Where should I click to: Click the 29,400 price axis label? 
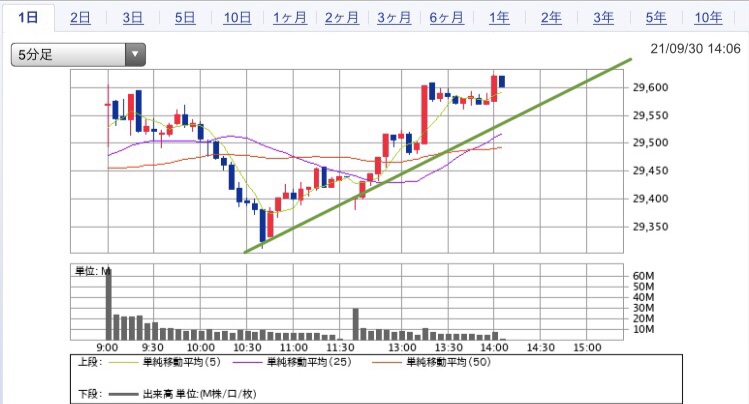tap(650, 198)
